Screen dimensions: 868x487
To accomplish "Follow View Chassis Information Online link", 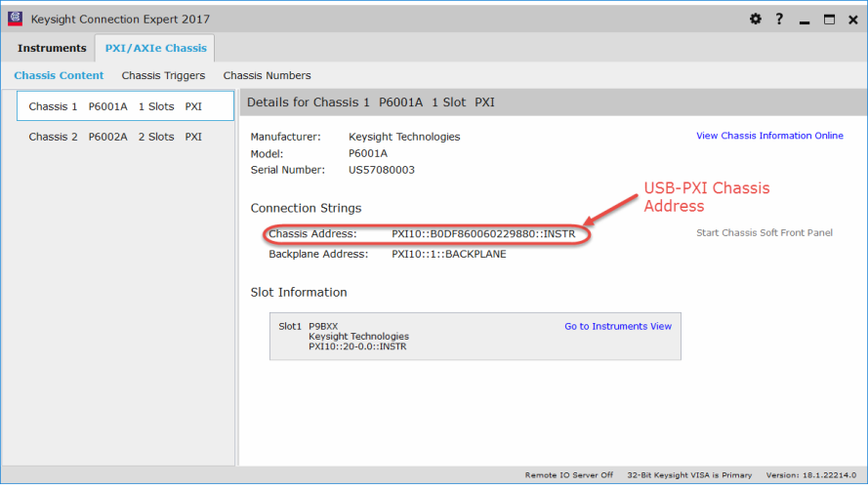I will pos(769,136).
